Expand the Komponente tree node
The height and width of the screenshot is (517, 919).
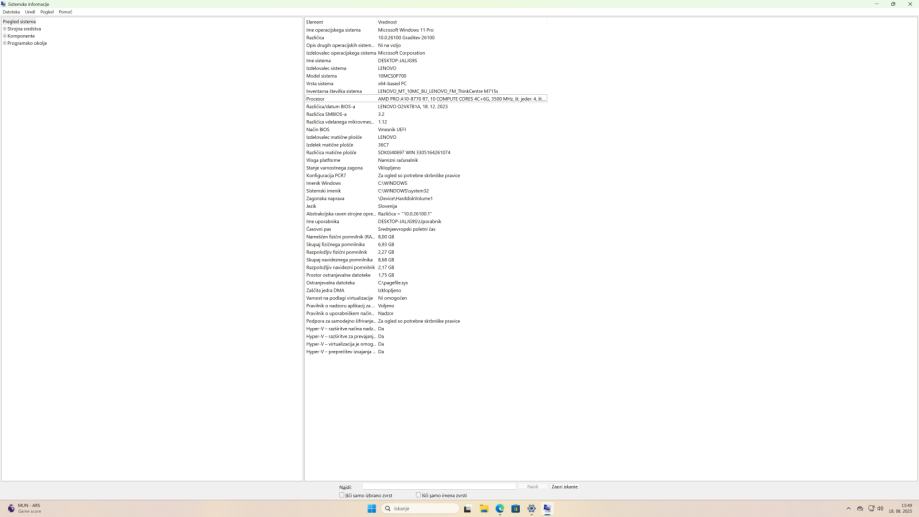point(4,36)
